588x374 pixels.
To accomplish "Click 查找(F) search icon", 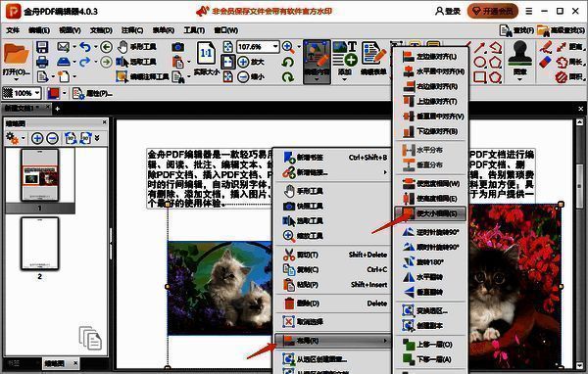I will pos(516,30).
